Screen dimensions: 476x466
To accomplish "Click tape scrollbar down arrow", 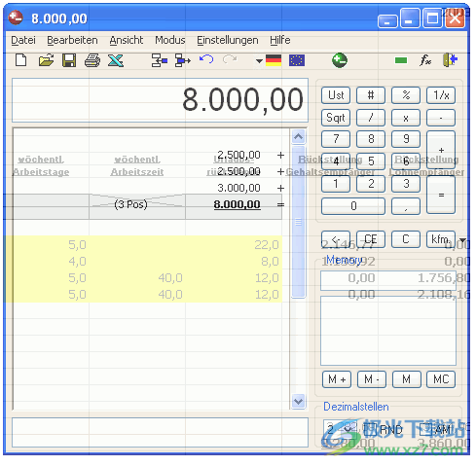I will (298, 402).
